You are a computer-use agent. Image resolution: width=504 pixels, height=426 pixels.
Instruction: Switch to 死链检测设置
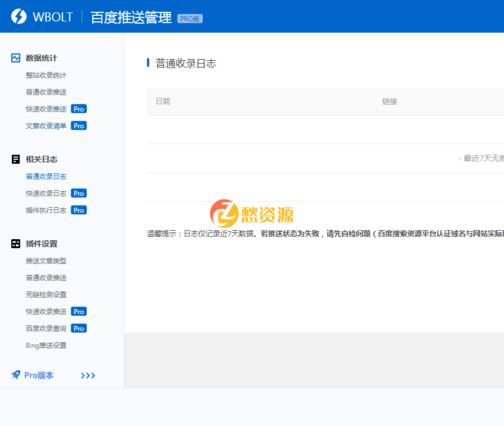pyautogui.click(x=46, y=294)
